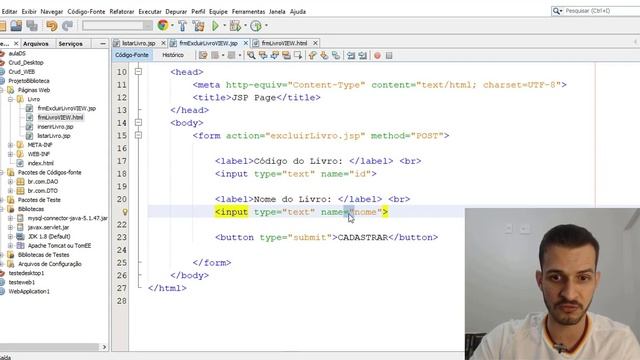The image size is (640, 360).
Task: Click the search magnifier icon at top right
Action: (x=556, y=11)
